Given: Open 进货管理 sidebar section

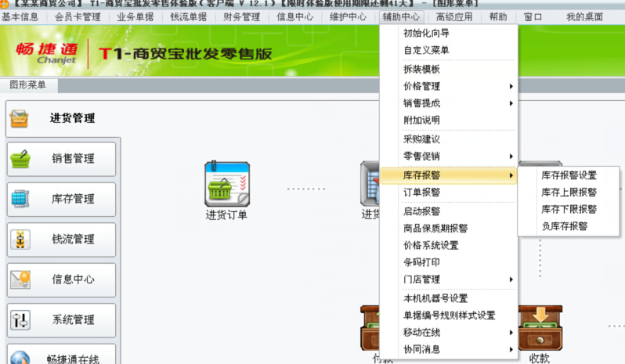Looking at the screenshot, I should (62, 118).
